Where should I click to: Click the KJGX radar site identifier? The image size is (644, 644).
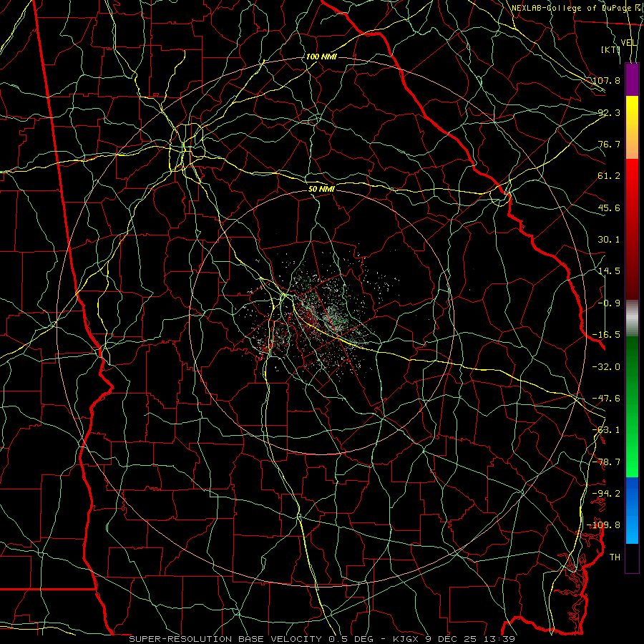point(406,639)
